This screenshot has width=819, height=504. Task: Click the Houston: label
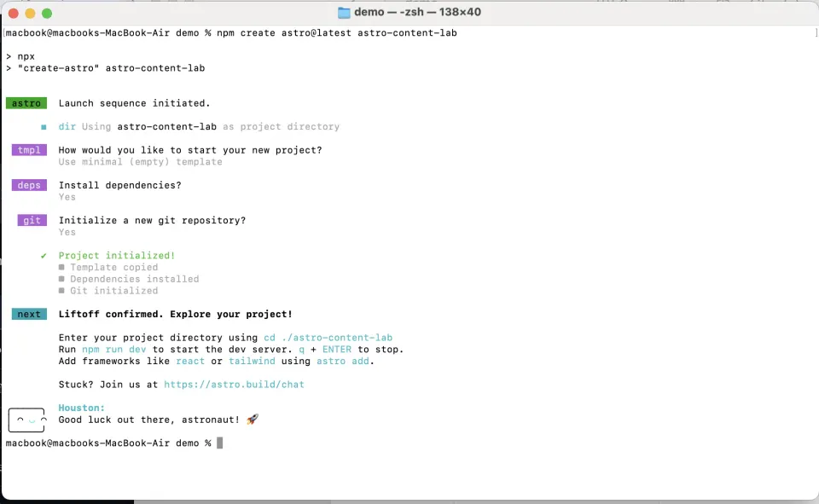point(82,408)
